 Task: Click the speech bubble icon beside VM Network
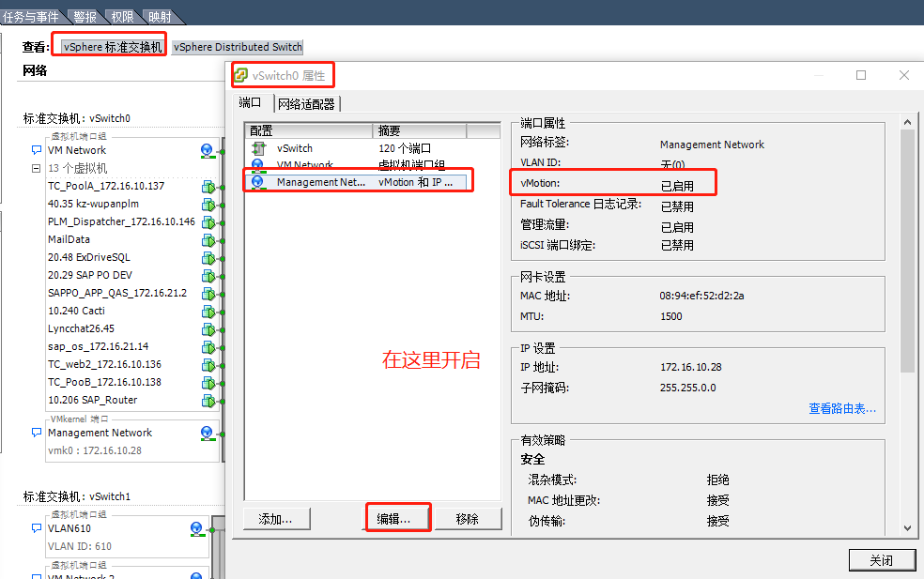point(37,150)
